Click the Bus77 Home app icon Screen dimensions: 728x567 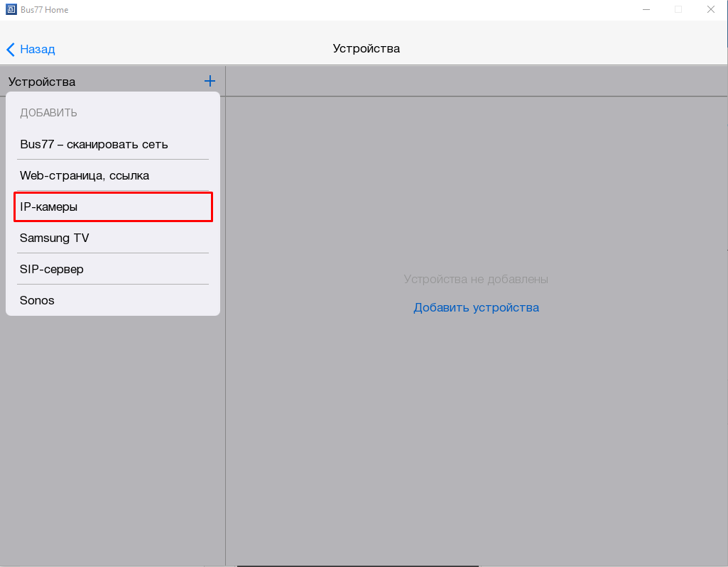click(10, 10)
